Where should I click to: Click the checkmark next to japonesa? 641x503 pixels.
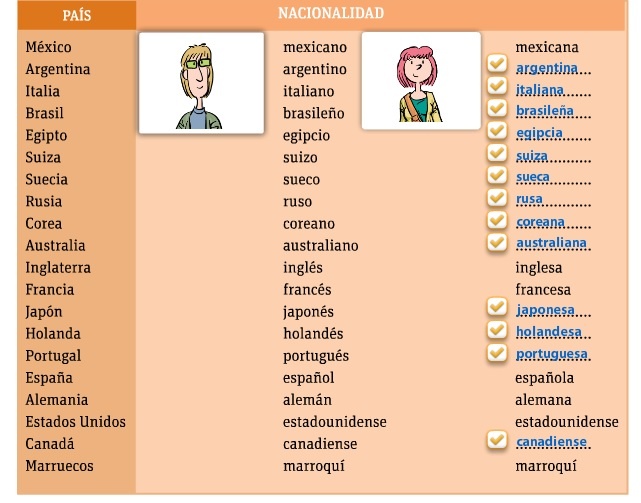click(496, 307)
